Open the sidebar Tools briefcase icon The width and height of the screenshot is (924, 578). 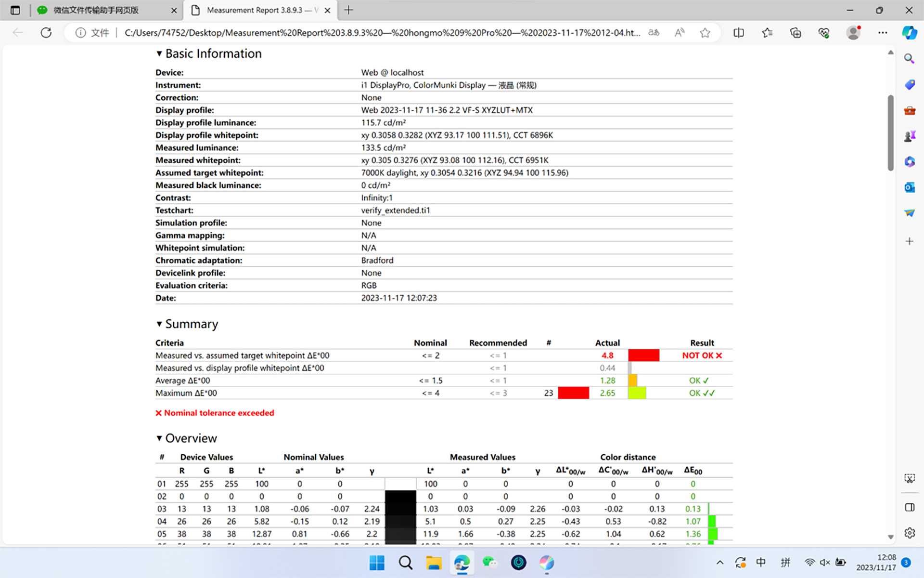click(x=909, y=111)
